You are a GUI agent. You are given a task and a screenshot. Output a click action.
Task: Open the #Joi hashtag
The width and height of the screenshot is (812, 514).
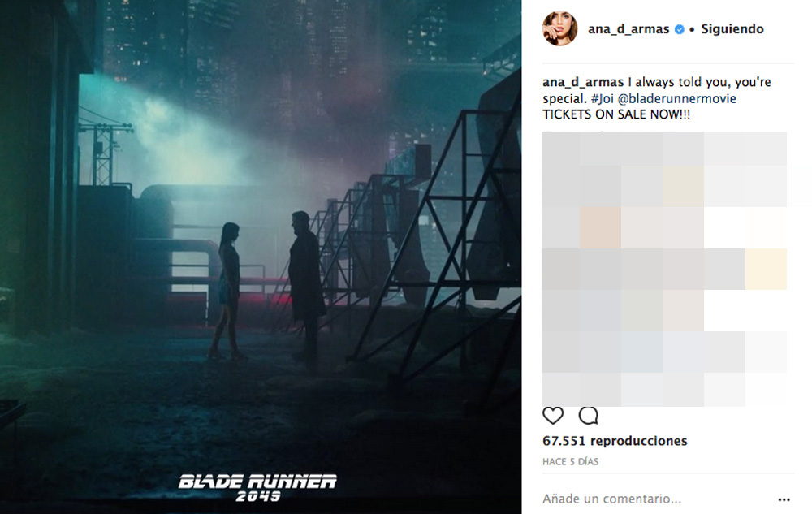[603, 98]
